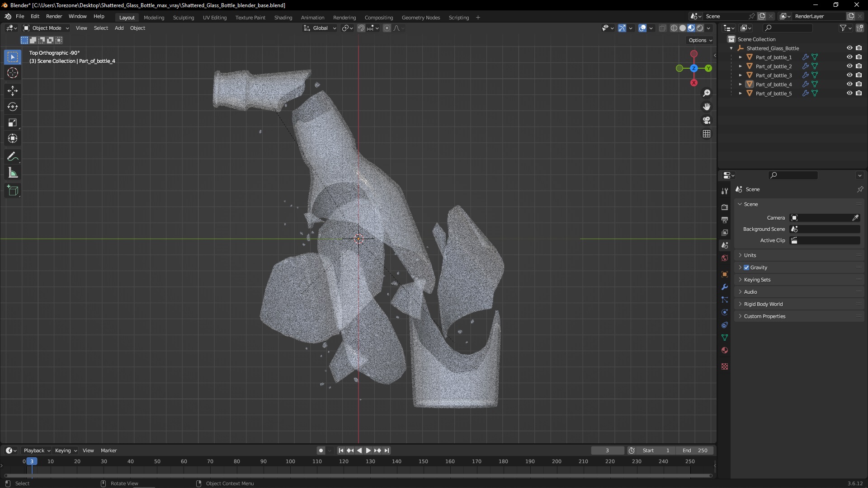Open the Object properties tab
Image resolution: width=868 pixels, height=488 pixels.
pyautogui.click(x=725, y=274)
